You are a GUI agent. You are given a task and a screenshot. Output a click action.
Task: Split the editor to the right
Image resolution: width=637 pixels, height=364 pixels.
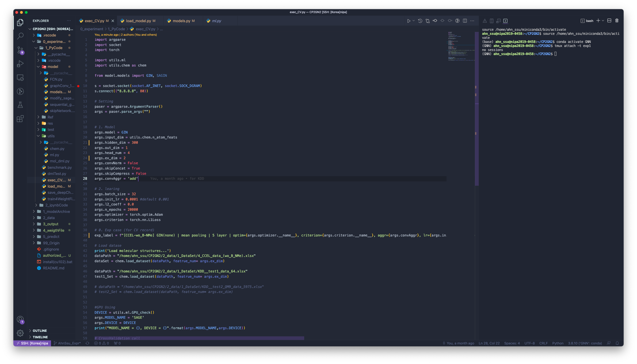tap(465, 21)
